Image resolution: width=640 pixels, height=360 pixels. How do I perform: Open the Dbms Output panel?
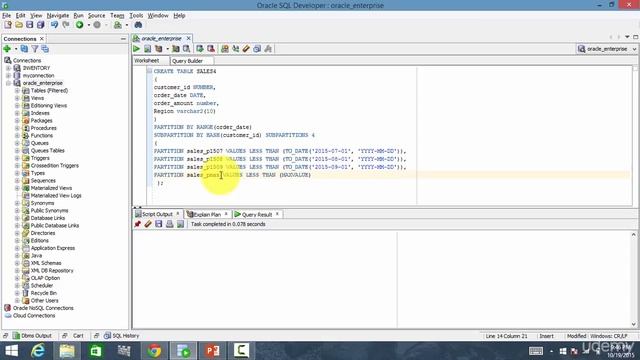pyautogui.click(x=32, y=336)
